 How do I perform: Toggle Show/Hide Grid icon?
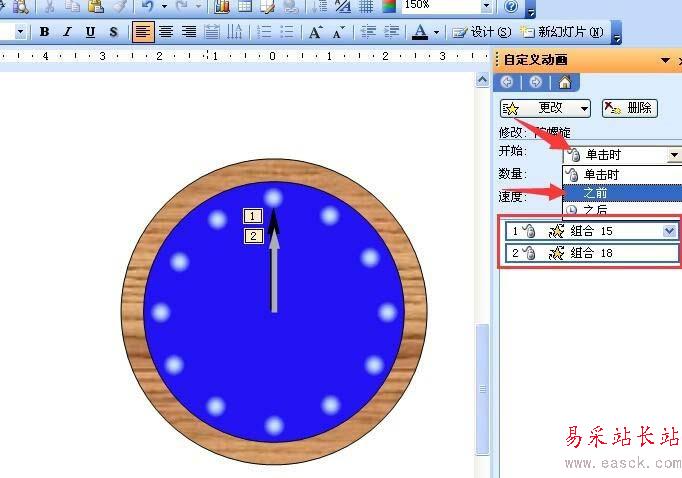coord(366,6)
